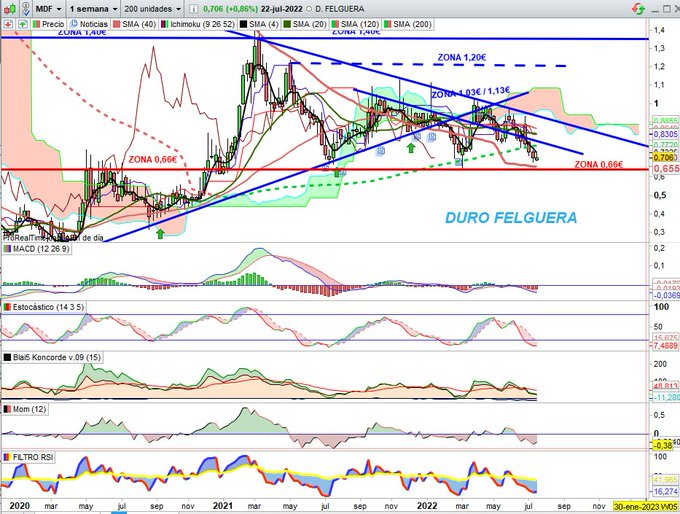Open the Noticias label
This screenshot has height=514, width=680.
[89, 24]
